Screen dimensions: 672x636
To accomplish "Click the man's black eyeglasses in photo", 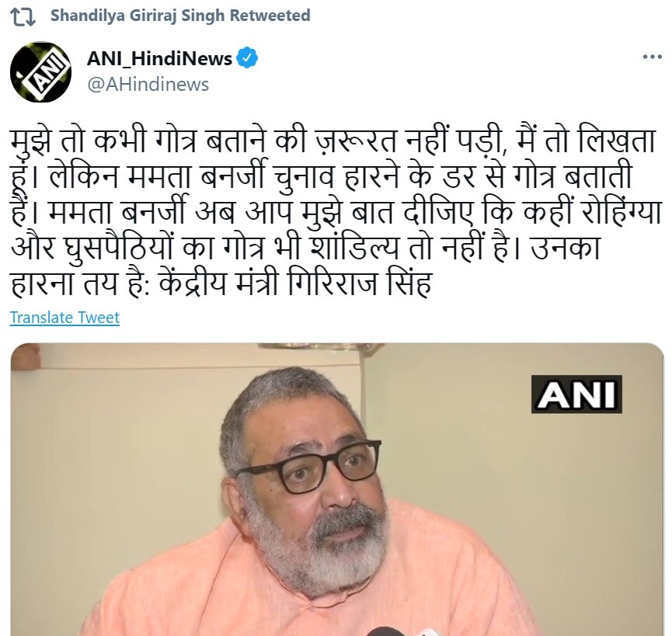I will coord(308,465).
